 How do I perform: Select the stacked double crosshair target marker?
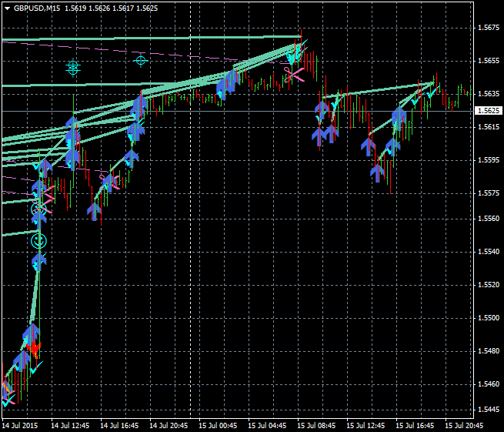point(73,67)
